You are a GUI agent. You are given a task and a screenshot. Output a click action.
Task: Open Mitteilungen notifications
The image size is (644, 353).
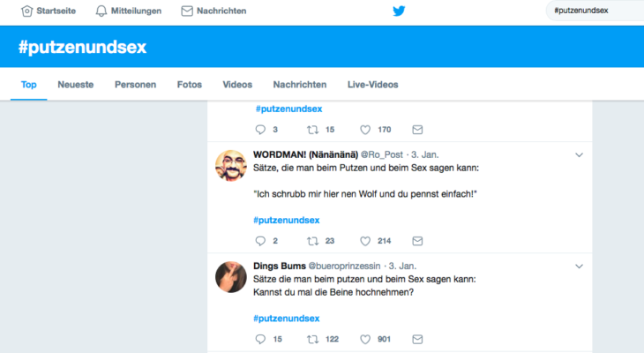point(129,11)
